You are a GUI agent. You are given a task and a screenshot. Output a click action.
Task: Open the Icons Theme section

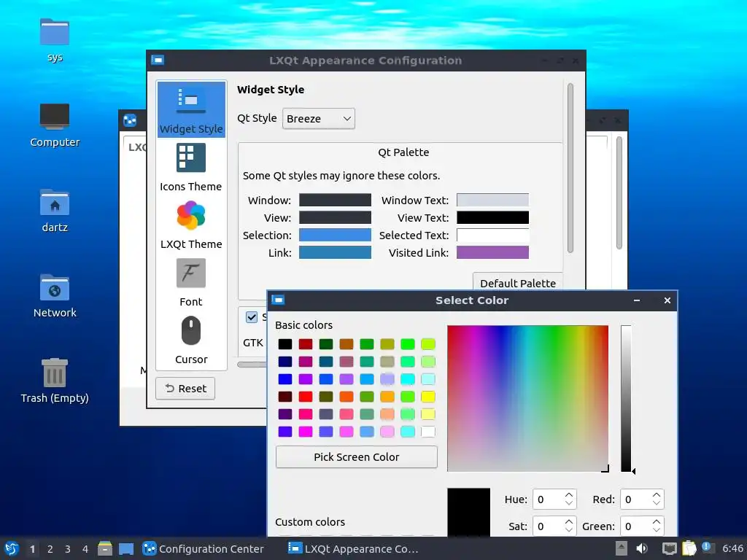click(x=191, y=167)
